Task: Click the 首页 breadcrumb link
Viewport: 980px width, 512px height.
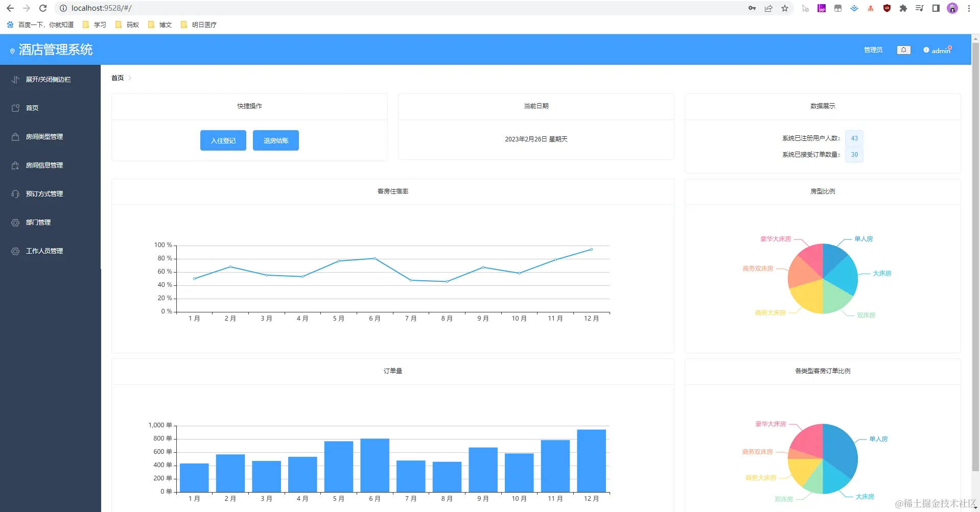Action: click(118, 78)
